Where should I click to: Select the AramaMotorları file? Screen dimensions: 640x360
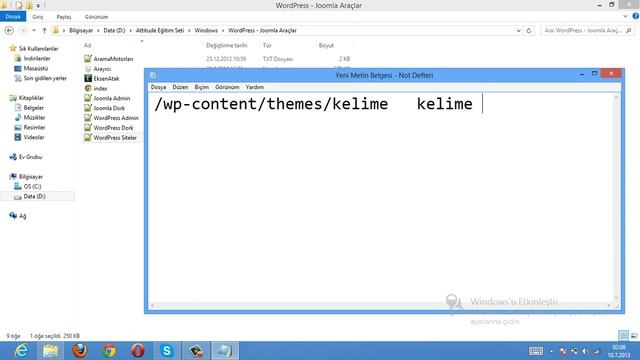pos(113,59)
